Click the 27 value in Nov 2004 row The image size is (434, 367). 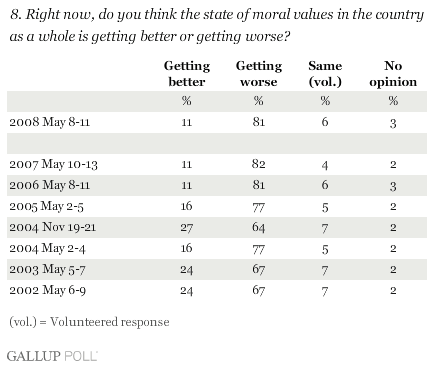click(x=187, y=228)
